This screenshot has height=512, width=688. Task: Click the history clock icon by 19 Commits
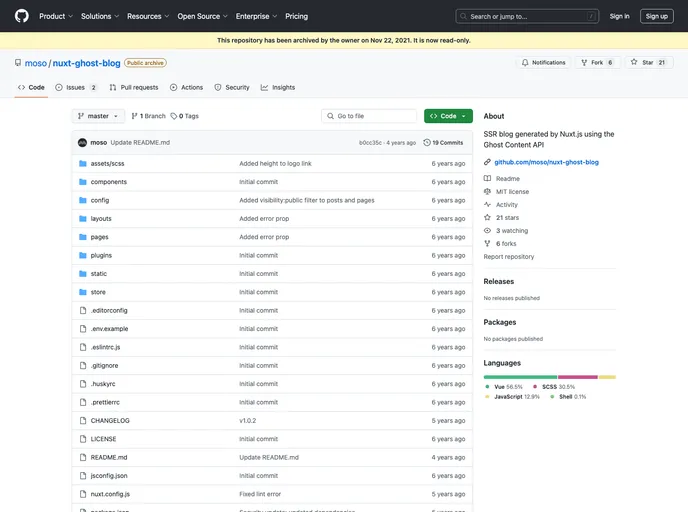click(426, 143)
